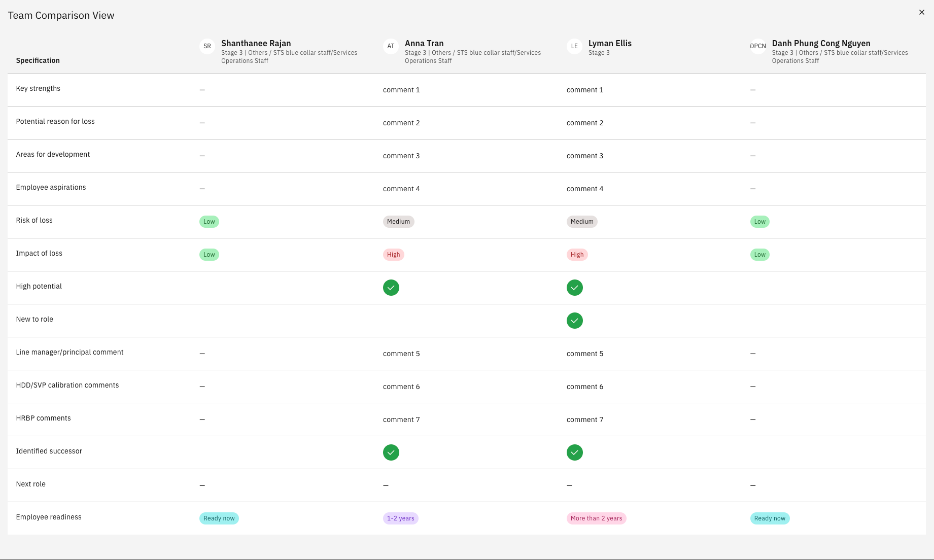Click the Potential reason for loss label
This screenshot has width=934, height=560.
55,121
